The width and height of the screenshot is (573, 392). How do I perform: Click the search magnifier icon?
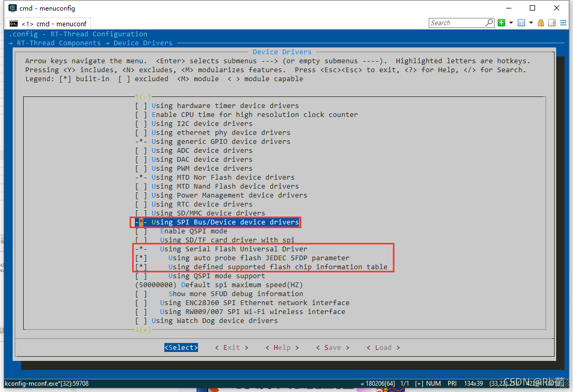tap(489, 23)
